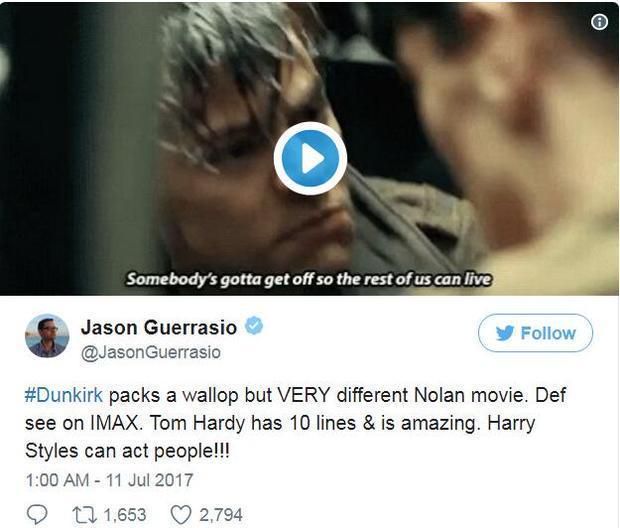Play the embedded Dunkirk video clip

tap(310, 158)
